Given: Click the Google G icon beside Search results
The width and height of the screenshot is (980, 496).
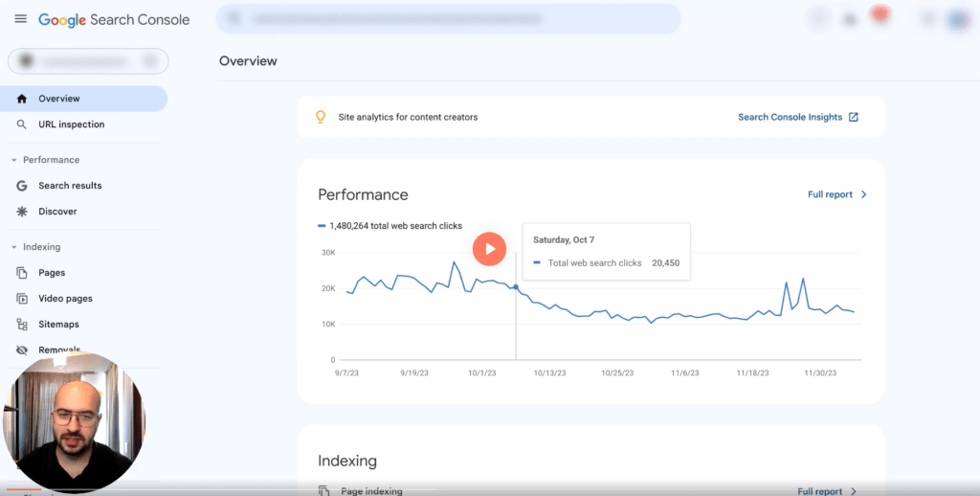Looking at the screenshot, I should pos(22,186).
